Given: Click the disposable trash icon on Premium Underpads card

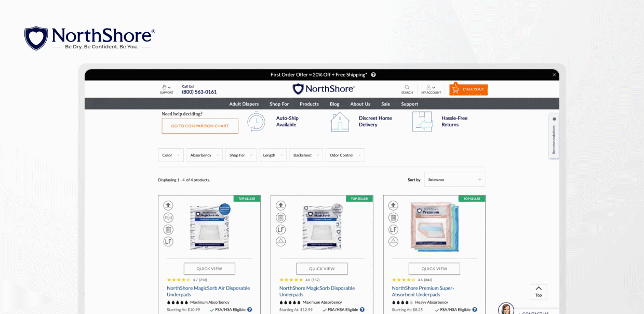Looking at the screenshot, I should tap(393, 217).
